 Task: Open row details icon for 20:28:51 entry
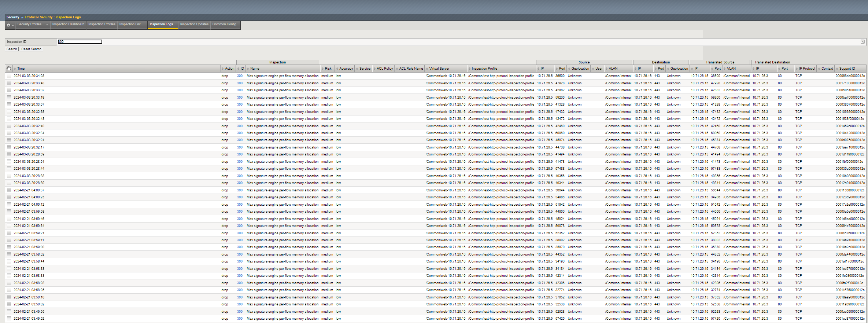(x=9, y=162)
